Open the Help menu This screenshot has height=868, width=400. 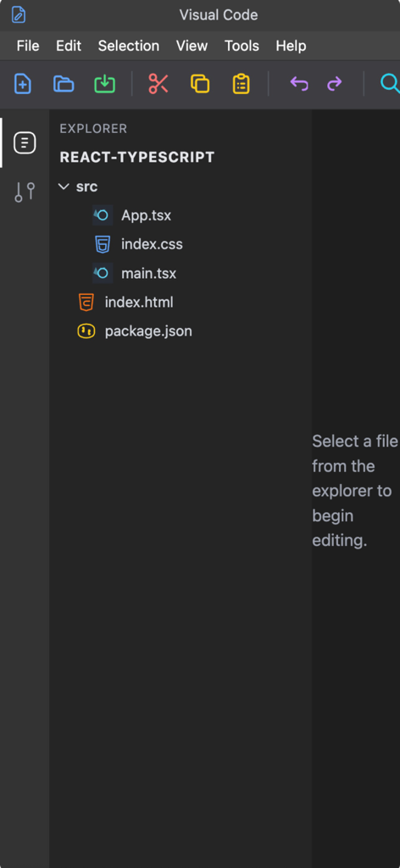pyautogui.click(x=291, y=46)
